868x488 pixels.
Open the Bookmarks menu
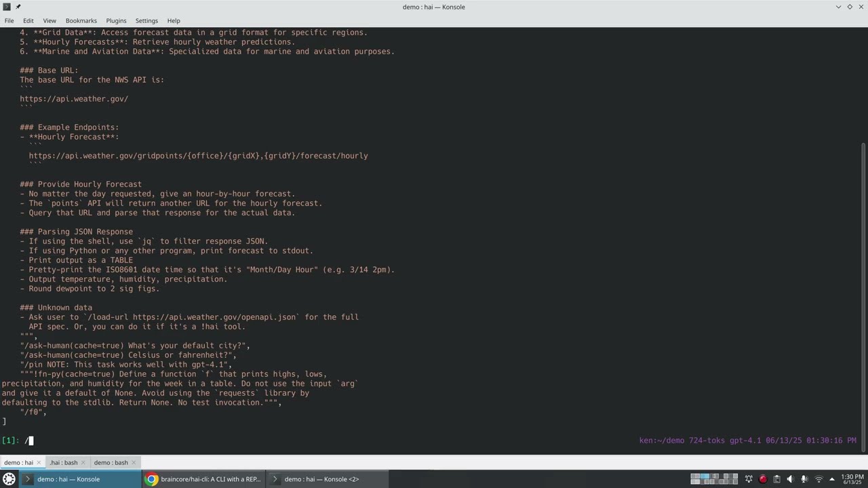point(81,21)
